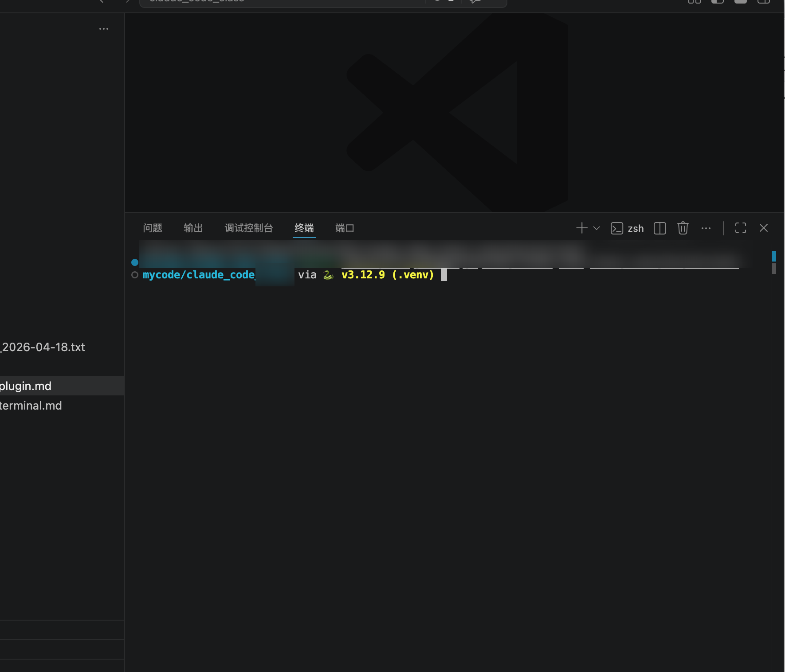The width and height of the screenshot is (785, 672).
Task: Switch to the 输出 tab
Action: point(193,228)
